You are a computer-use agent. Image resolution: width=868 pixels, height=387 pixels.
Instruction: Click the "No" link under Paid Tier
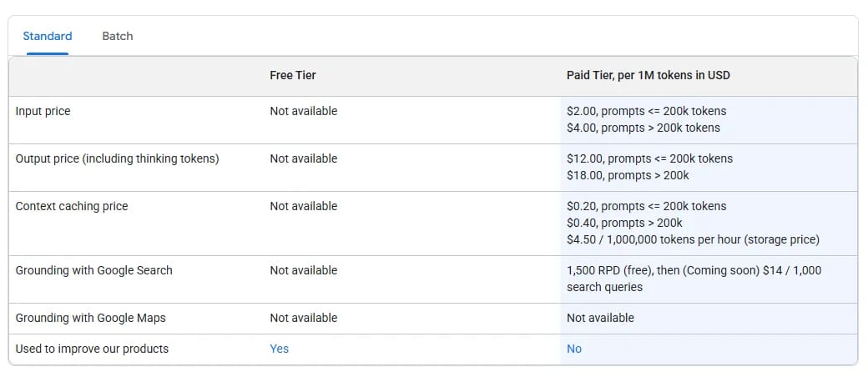[574, 349]
